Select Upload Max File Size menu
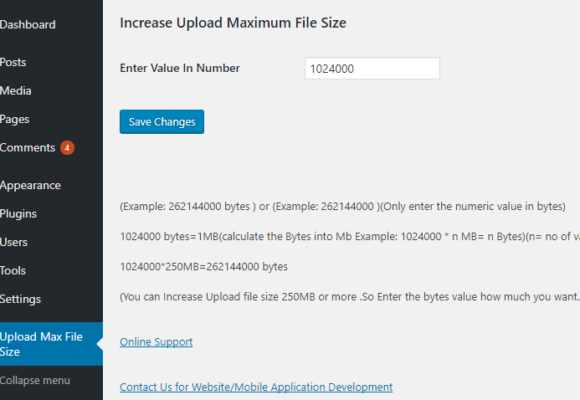580x400 pixels. pyautogui.click(x=41, y=344)
